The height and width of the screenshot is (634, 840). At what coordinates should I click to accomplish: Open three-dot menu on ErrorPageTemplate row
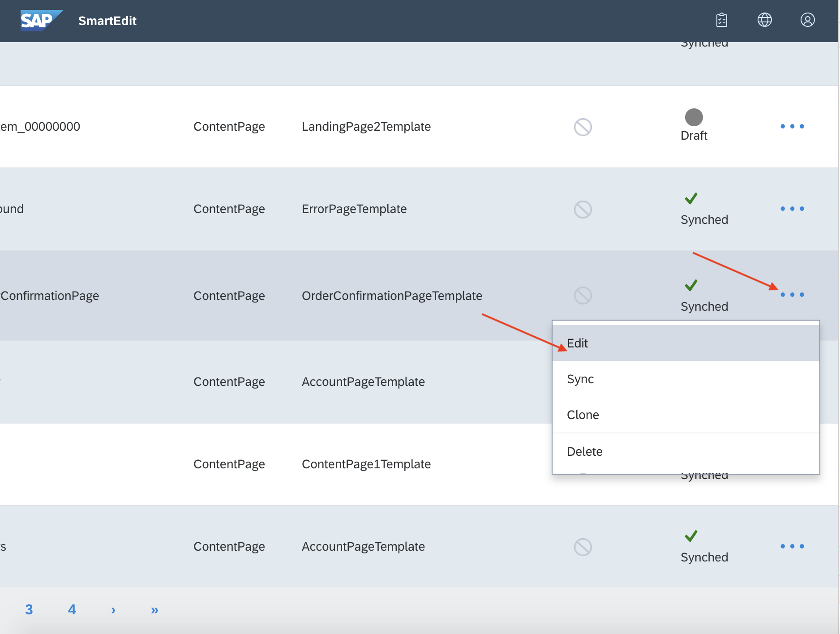(x=792, y=209)
